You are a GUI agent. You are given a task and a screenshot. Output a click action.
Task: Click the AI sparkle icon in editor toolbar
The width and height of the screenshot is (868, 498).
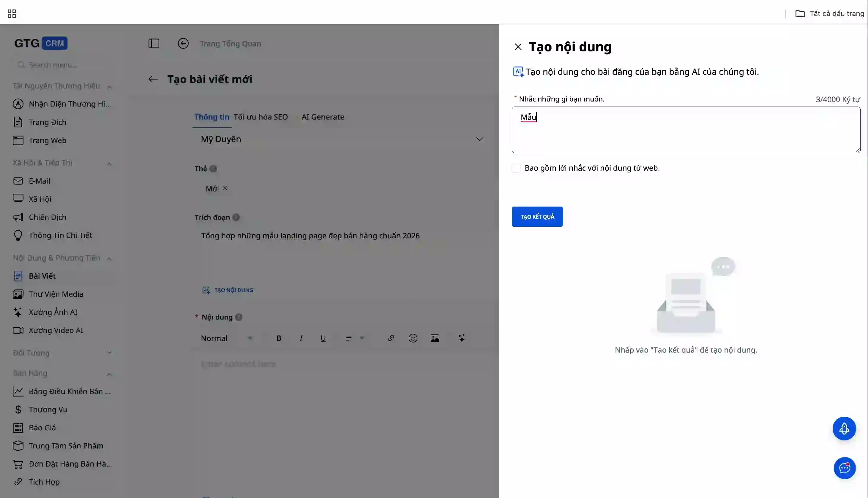click(461, 338)
